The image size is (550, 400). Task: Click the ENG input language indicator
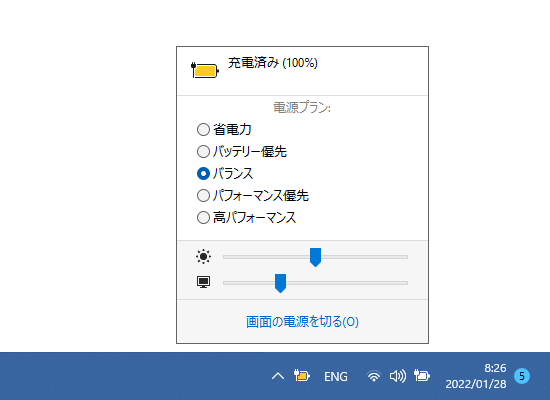[336, 376]
